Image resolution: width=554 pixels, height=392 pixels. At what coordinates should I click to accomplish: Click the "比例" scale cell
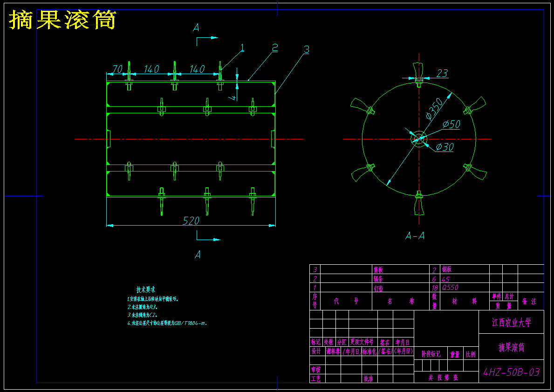pos(471,354)
